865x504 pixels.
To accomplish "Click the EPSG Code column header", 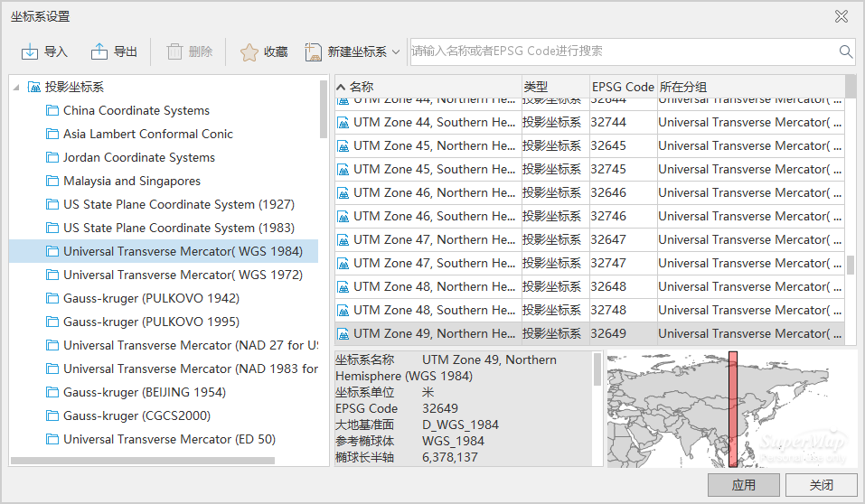I will click(x=622, y=87).
